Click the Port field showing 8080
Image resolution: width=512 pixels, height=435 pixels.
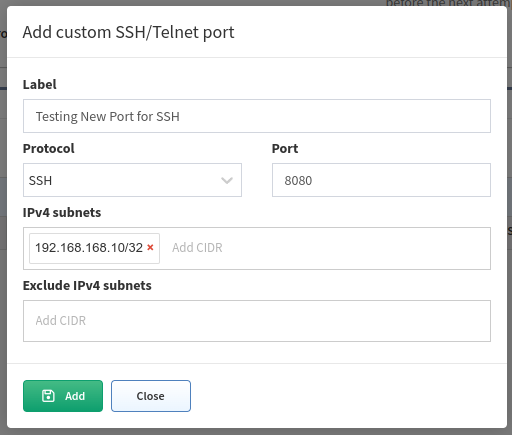pyautogui.click(x=381, y=180)
